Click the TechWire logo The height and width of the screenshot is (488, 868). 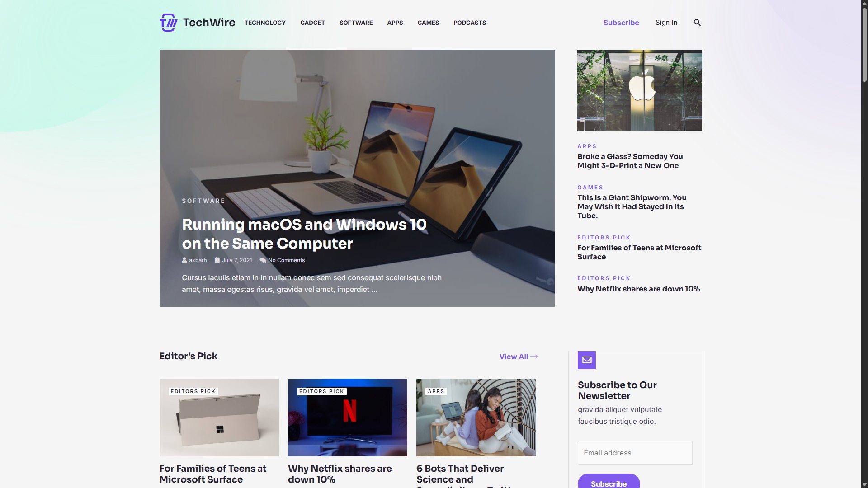[x=198, y=22]
